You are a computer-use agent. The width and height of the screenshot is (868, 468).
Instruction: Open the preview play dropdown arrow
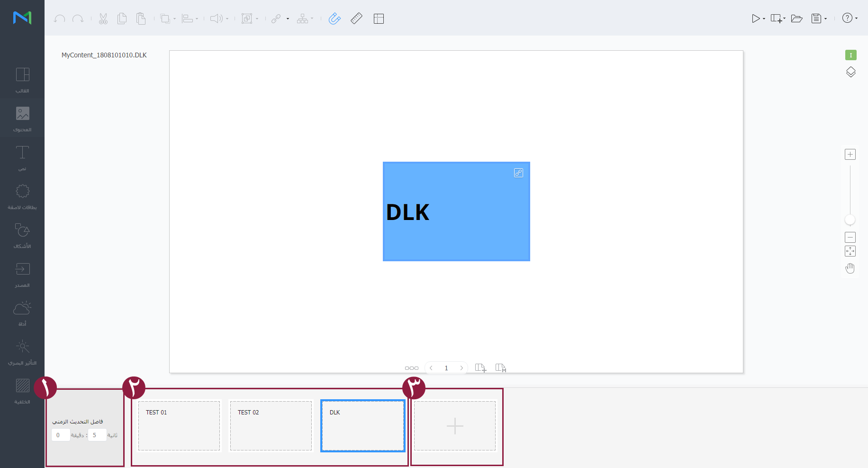click(764, 19)
